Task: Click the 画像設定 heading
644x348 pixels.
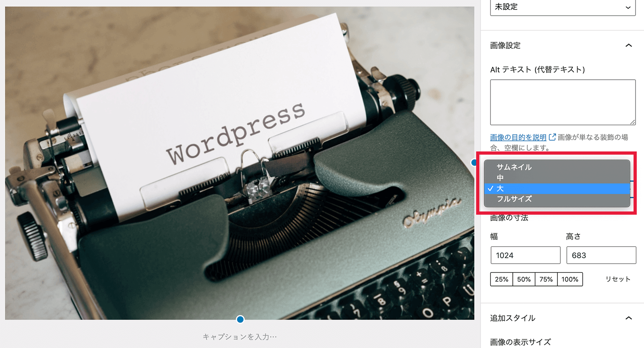Action: tap(506, 46)
